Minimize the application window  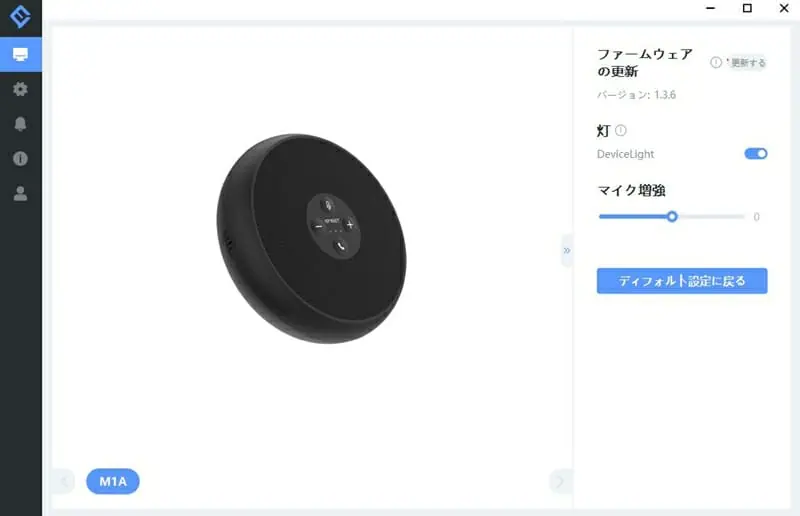(x=711, y=8)
